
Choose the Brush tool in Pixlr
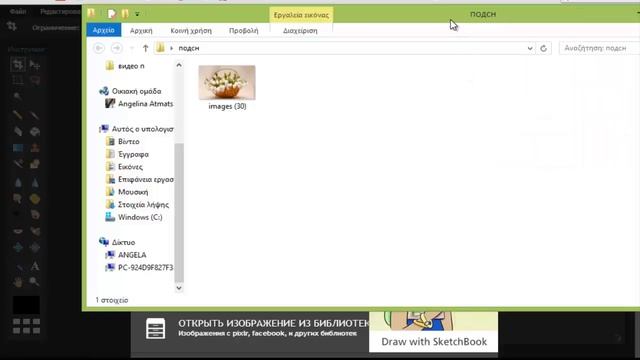coord(35,115)
